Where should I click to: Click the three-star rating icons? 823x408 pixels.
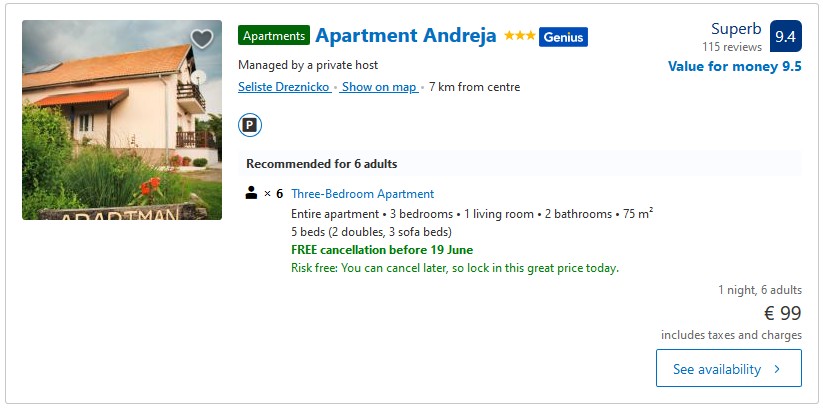[x=519, y=36]
